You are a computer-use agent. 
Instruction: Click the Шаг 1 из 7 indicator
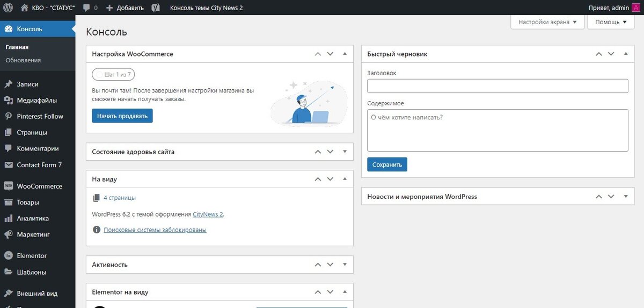click(x=113, y=74)
